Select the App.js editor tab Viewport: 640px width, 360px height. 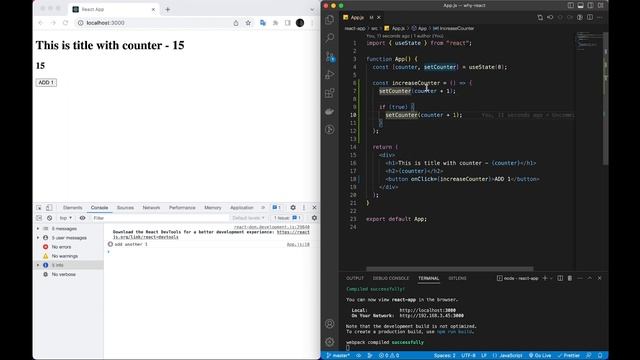[362, 18]
